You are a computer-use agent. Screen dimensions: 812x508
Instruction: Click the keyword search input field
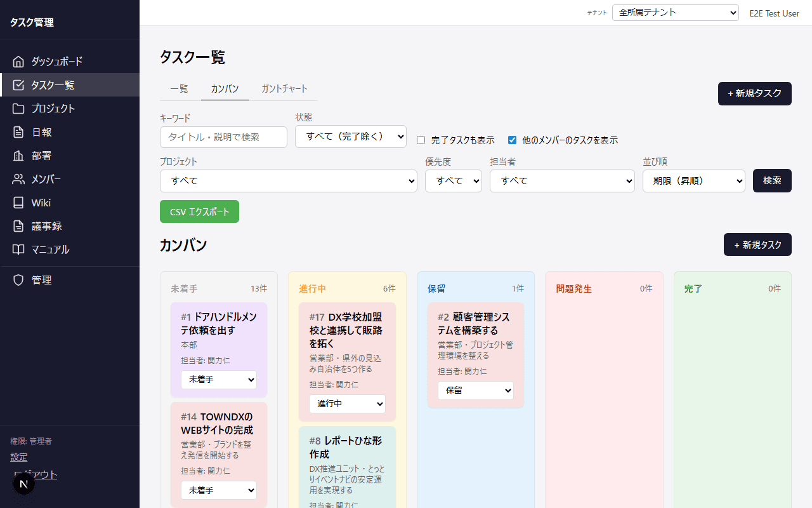[x=223, y=137]
